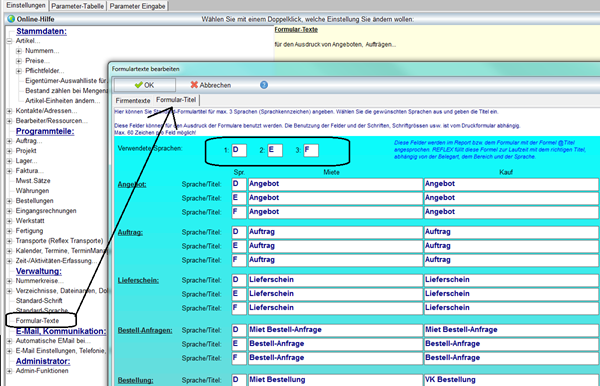The image size is (600, 386).
Task: Click the Verwaltung heading link
Action: coord(39,271)
